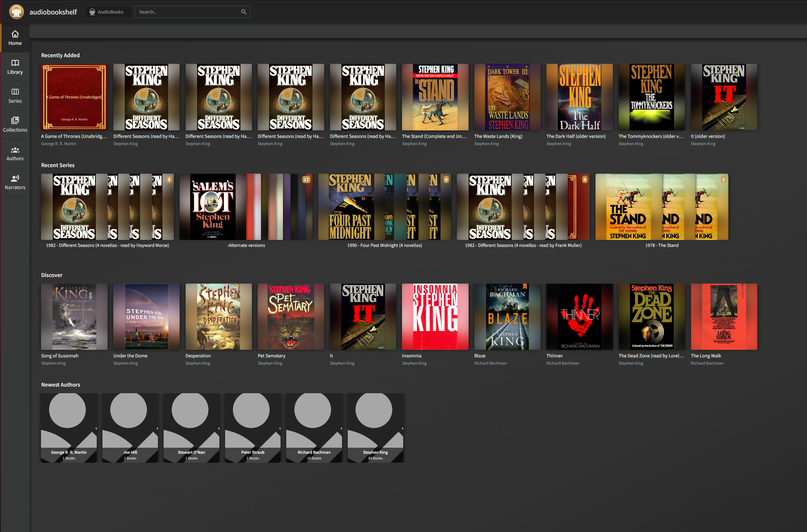Viewport: 807px width, 532px height.
Task: Open Different Seasons Frank Muller series
Action: (523, 207)
